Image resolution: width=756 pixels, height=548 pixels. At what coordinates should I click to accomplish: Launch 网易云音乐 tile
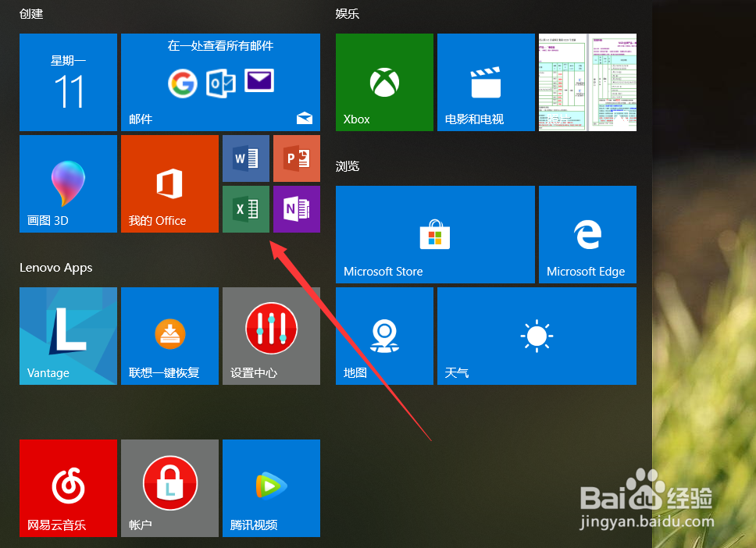pyautogui.click(x=68, y=488)
